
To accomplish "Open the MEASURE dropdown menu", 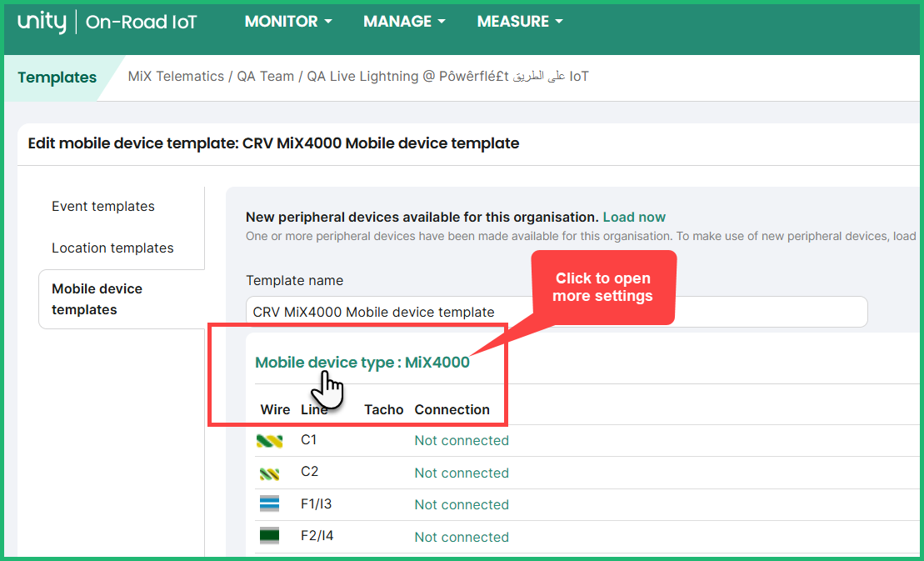I will click(x=520, y=21).
